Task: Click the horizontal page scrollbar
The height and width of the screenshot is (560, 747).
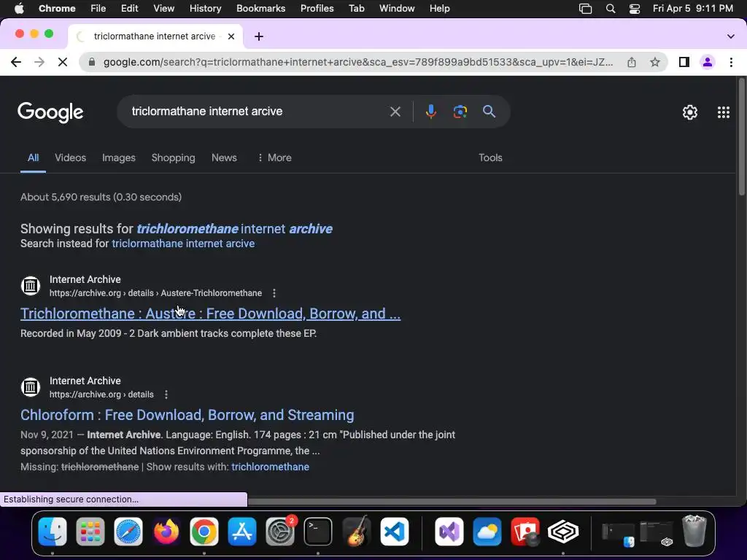Action: coord(451,502)
